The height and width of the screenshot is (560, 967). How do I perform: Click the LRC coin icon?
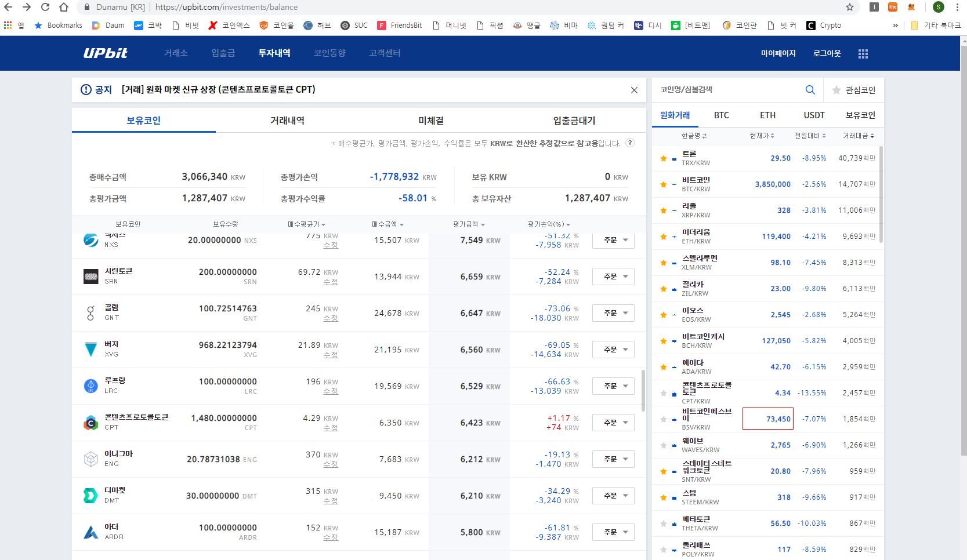click(91, 386)
